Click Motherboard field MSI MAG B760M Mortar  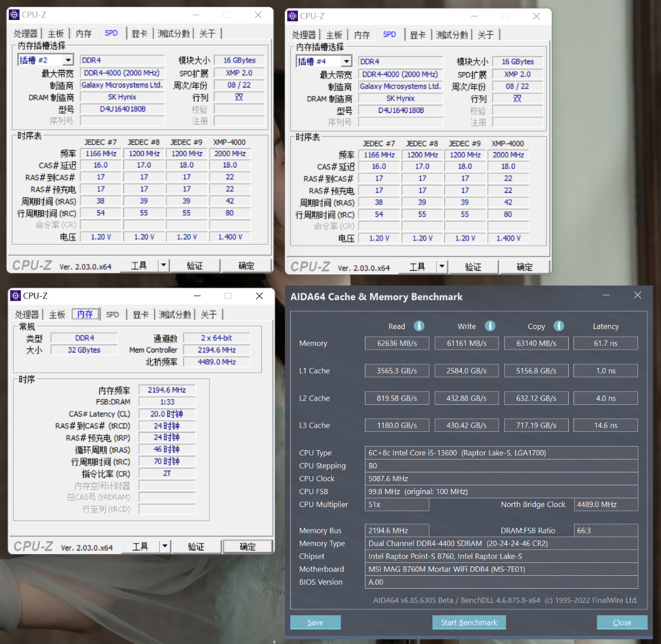click(501, 569)
